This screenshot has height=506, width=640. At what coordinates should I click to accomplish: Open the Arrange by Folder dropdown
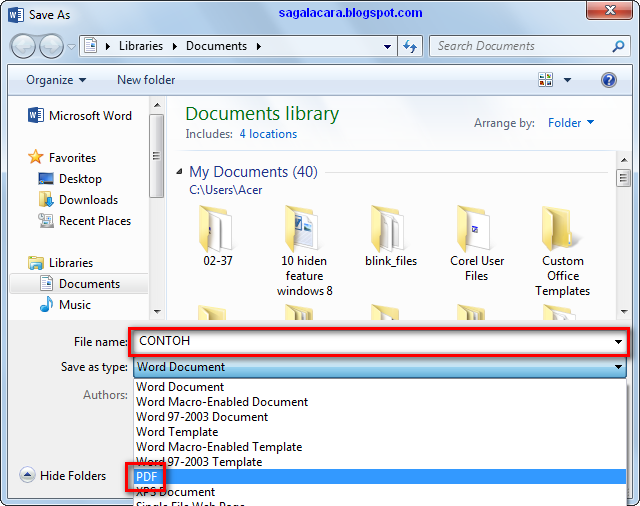click(x=571, y=123)
